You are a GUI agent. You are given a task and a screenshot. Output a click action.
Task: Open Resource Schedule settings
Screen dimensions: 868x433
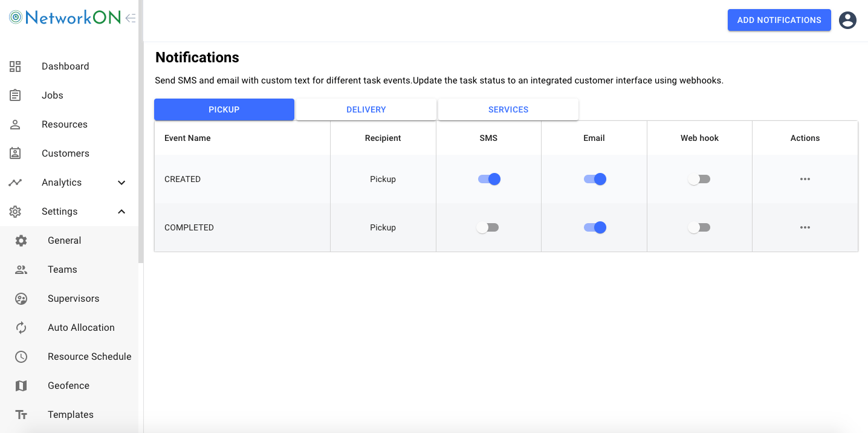click(89, 357)
